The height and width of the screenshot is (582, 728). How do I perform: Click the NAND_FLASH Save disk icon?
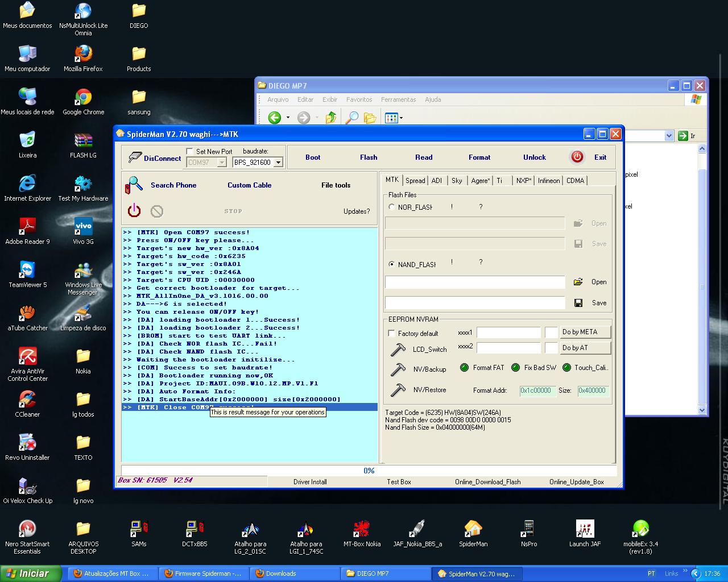click(x=578, y=303)
